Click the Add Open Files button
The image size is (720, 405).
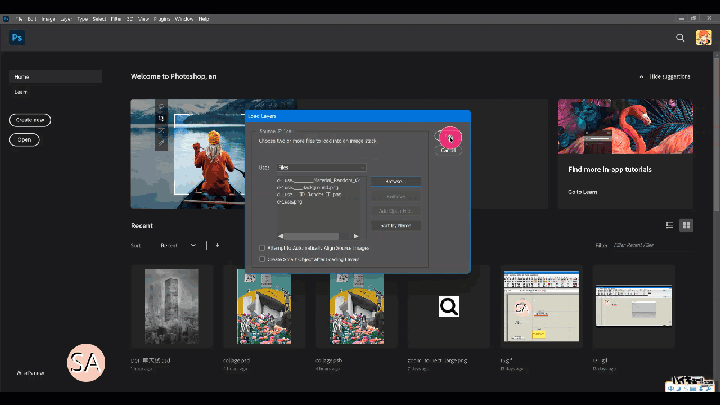click(396, 211)
